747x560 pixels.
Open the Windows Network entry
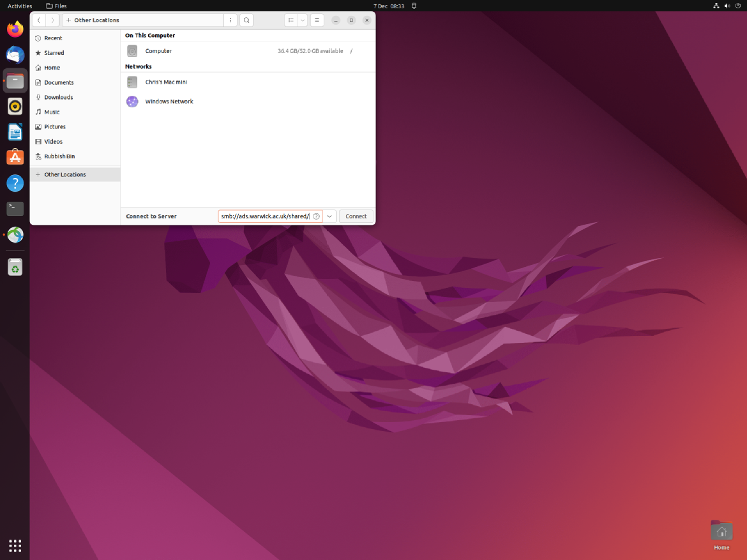click(x=169, y=102)
